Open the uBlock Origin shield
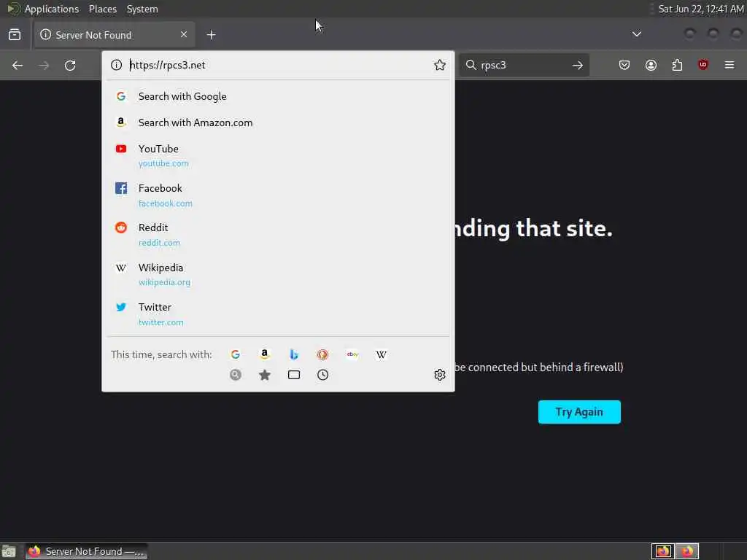 click(x=703, y=65)
